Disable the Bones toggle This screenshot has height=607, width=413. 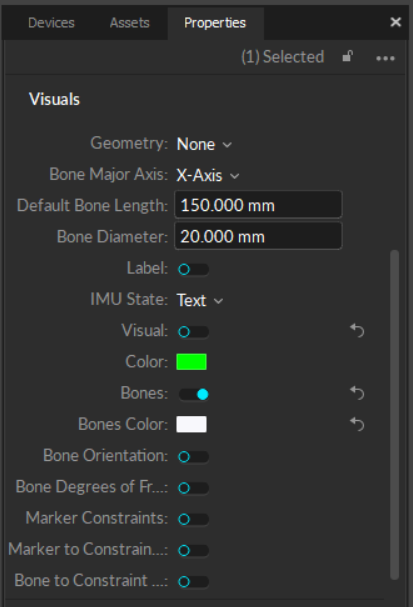[x=193, y=394]
